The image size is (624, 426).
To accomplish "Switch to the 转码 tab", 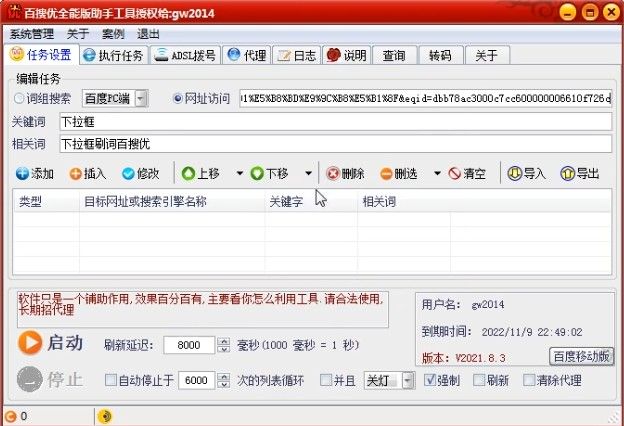I will coord(441,55).
